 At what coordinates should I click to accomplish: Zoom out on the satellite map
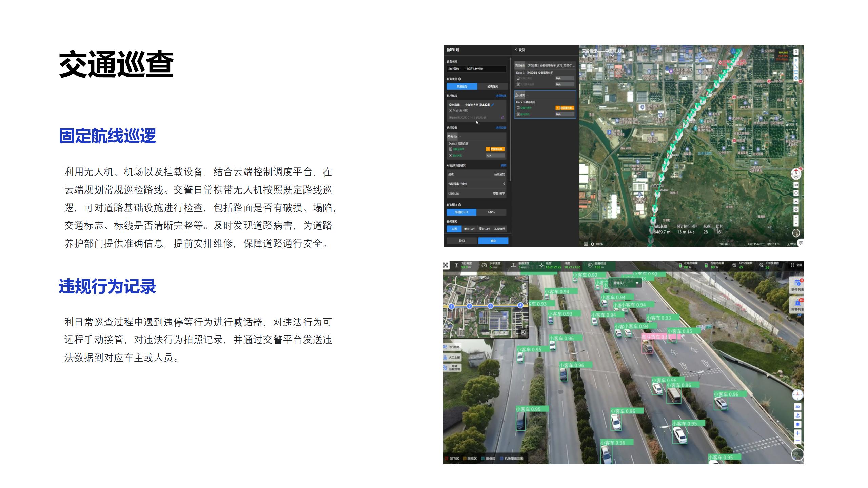click(796, 224)
